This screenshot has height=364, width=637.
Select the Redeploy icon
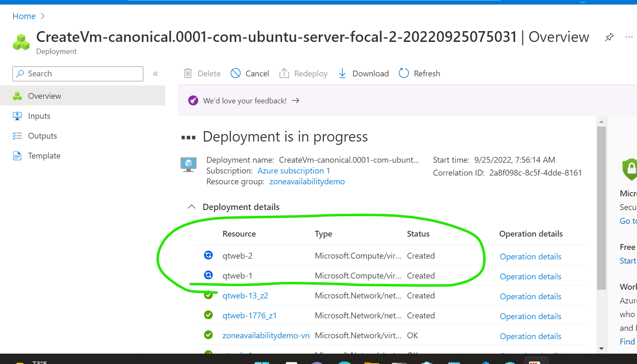pos(285,73)
